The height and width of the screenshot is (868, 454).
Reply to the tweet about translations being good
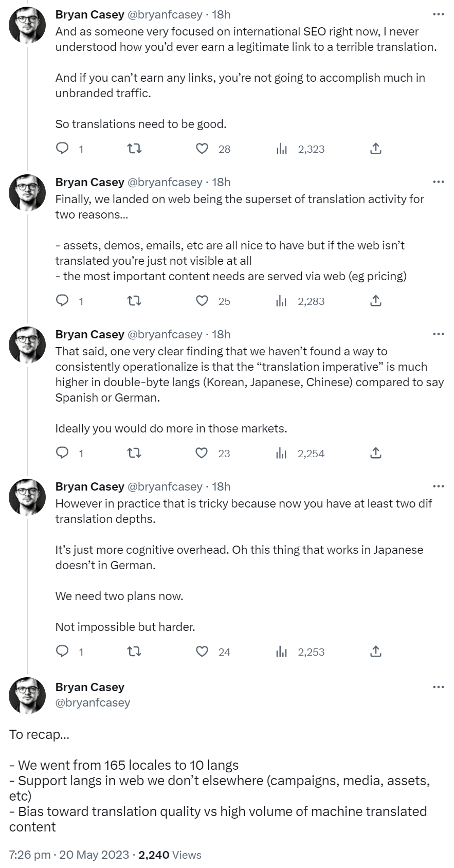tap(62, 149)
